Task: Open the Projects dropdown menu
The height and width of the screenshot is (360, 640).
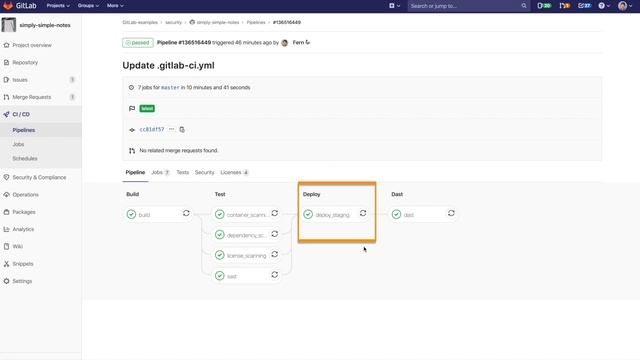Action: click(58, 6)
